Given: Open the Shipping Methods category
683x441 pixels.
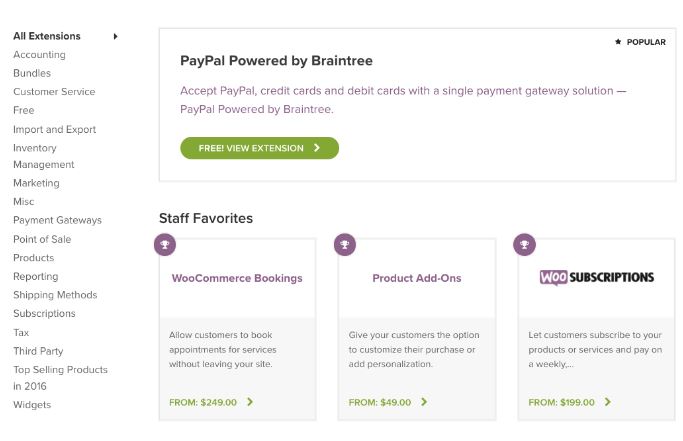Looking at the screenshot, I should (x=55, y=295).
